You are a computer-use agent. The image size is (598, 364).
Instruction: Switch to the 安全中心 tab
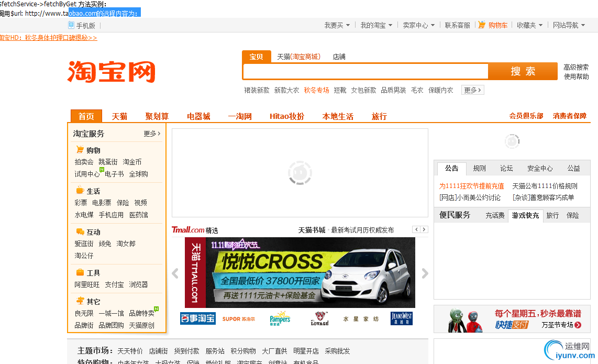pyautogui.click(x=540, y=168)
